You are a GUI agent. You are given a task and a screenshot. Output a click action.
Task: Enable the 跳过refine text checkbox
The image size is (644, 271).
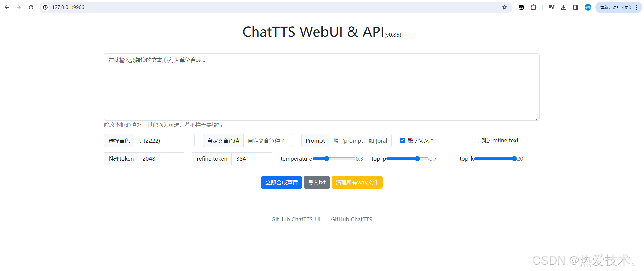point(476,140)
